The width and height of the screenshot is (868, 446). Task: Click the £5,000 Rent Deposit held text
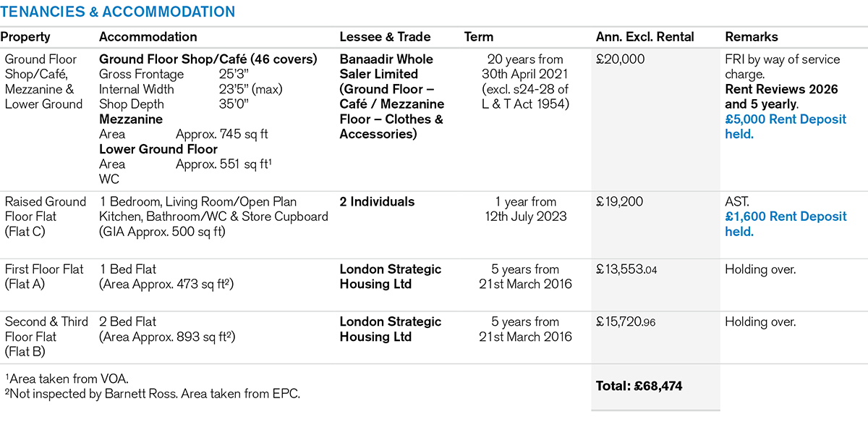786,127
